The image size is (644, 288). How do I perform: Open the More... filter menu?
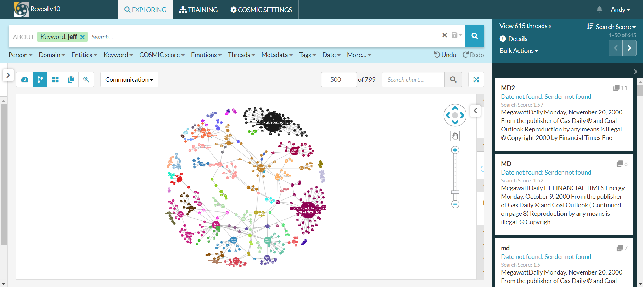(359, 55)
